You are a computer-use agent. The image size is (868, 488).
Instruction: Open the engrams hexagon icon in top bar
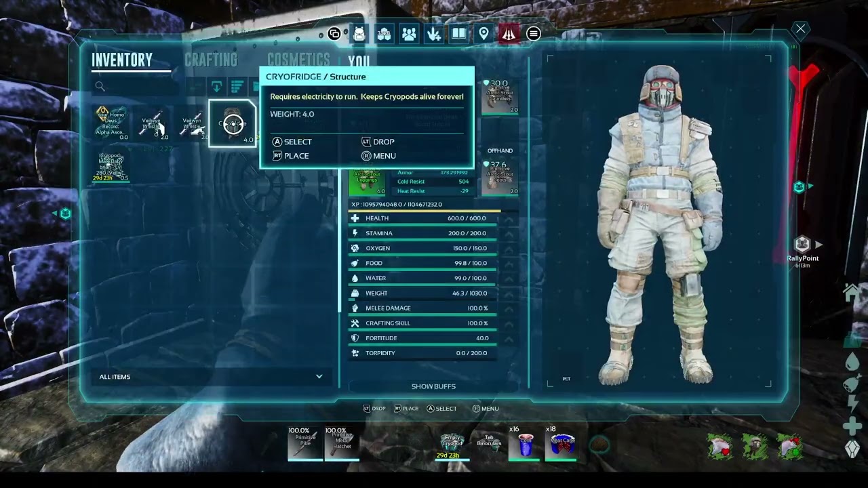tap(384, 33)
